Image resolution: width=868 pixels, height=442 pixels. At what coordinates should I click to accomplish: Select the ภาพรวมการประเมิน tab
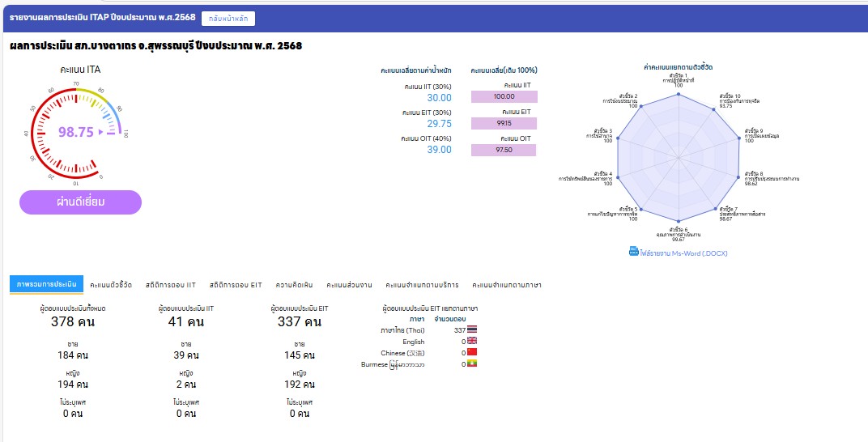[46, 284]
